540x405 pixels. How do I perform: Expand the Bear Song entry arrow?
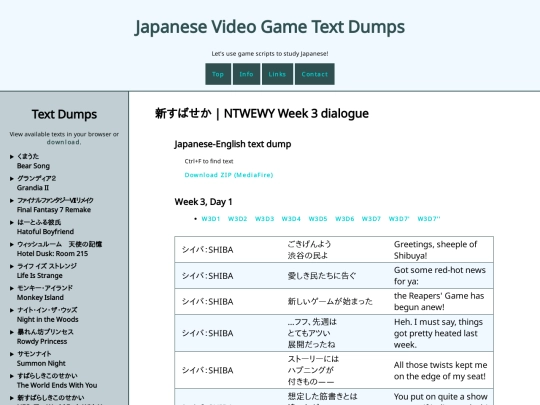12,157
